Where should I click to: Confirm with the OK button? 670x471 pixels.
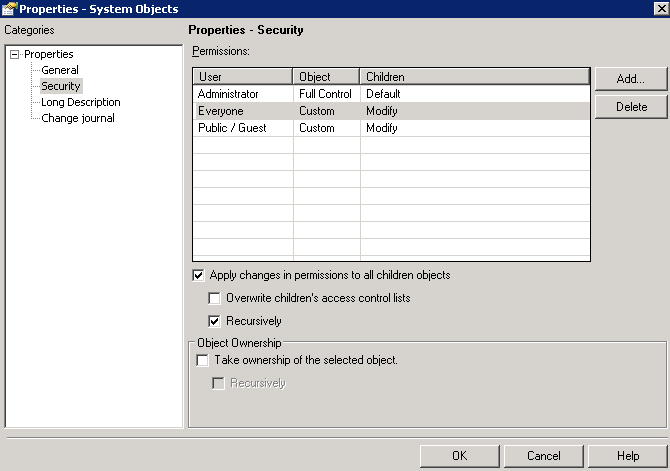click(x=459, y=456)
